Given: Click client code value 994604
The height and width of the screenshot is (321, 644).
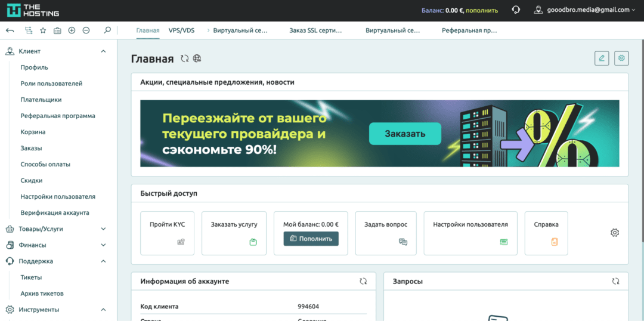Looking at the screenshot, I should pos(308,307).
